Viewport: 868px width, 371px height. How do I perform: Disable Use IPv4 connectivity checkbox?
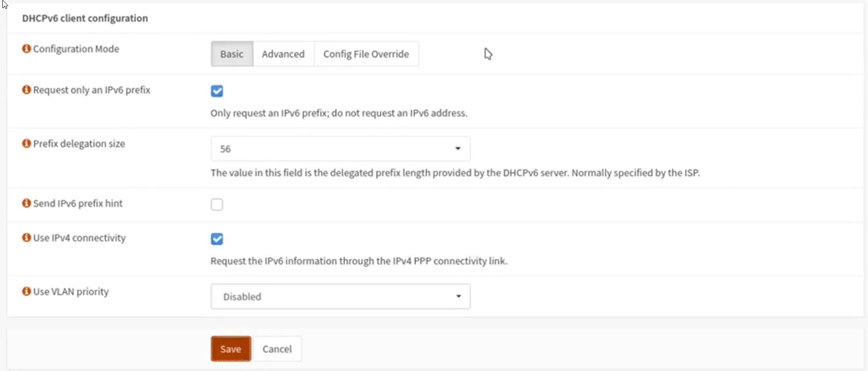[x=217, y=239]
